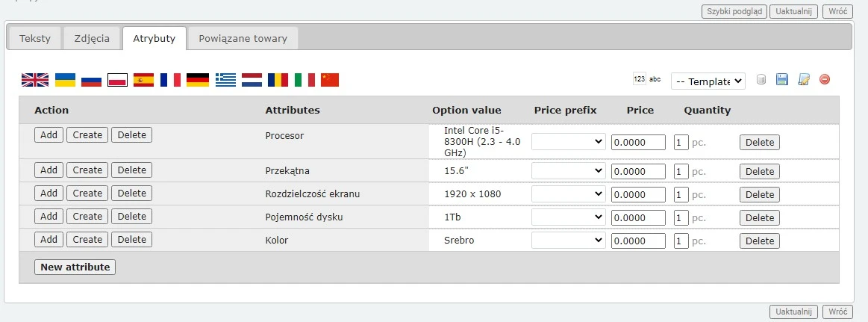
Task: Open the Template dropdown
Action: (x=708, y=81)
